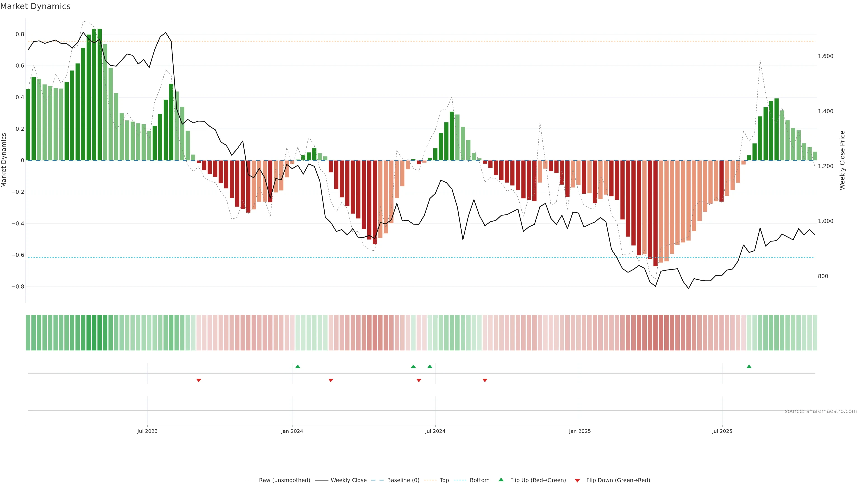The image size is (868, 488).
Task: Click the flip-up marker just after Jan 2024
Action: (x=297, y=366)
